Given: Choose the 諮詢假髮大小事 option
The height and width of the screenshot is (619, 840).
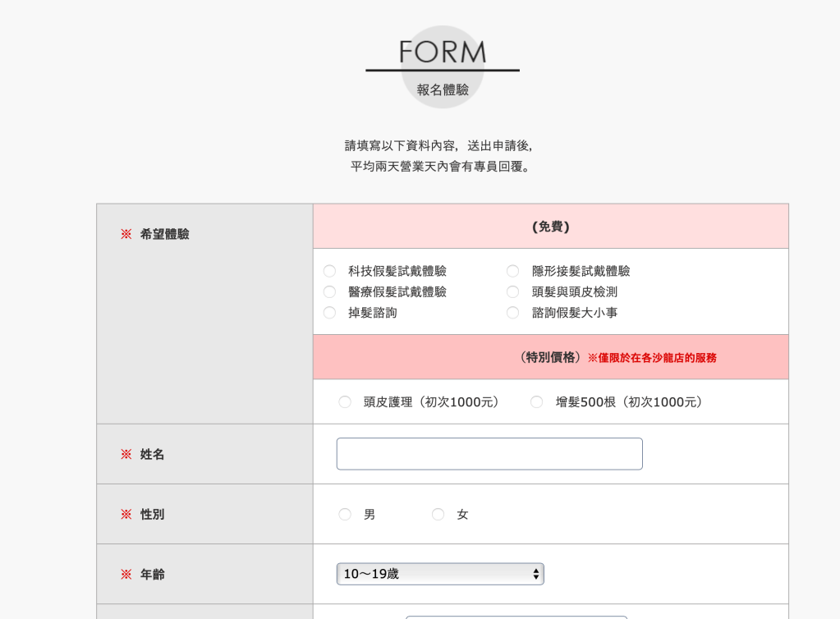Looking at the screenshot, I should (512, 313).
